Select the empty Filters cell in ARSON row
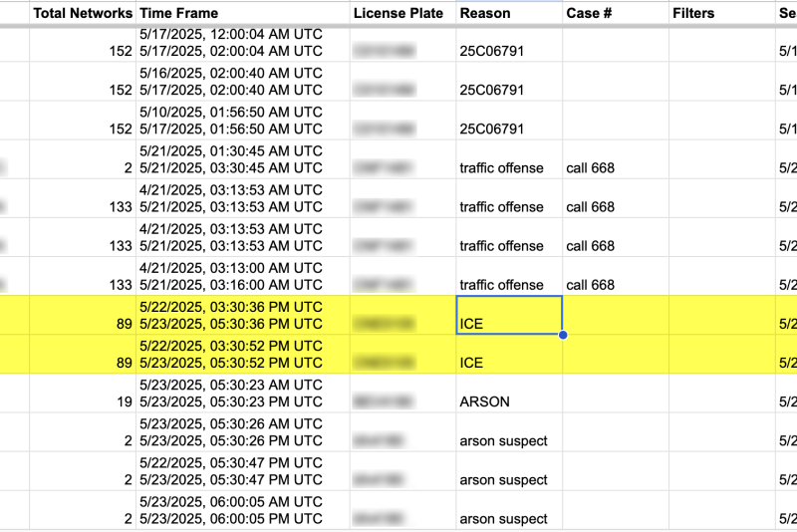 click(x=721, y=394)
